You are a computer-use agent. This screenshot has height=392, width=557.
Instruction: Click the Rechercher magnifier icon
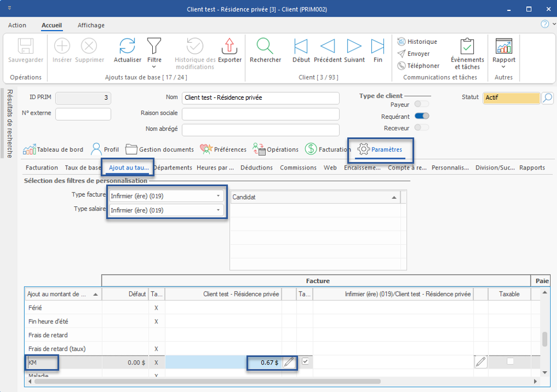265,47
